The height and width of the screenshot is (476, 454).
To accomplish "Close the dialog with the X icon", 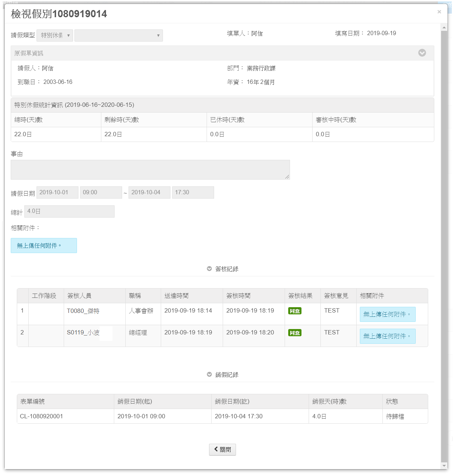I will [x=439, y=12].
